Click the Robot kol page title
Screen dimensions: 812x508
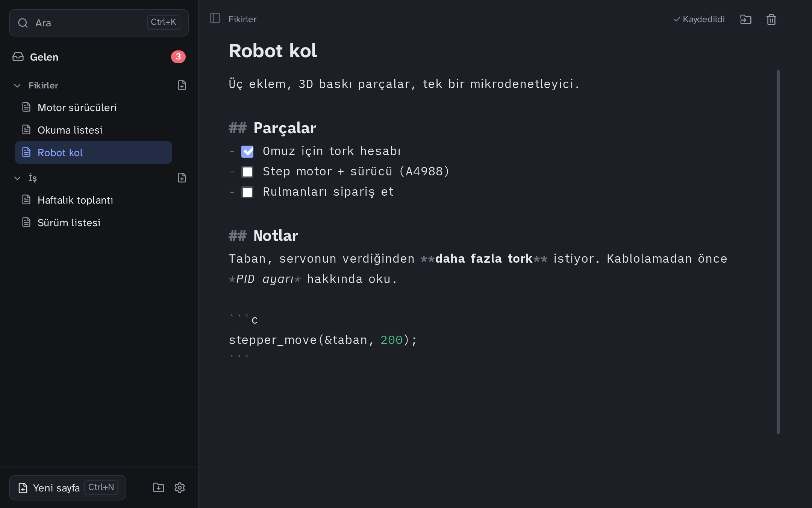pyautogui.click(x=273, y=51)
